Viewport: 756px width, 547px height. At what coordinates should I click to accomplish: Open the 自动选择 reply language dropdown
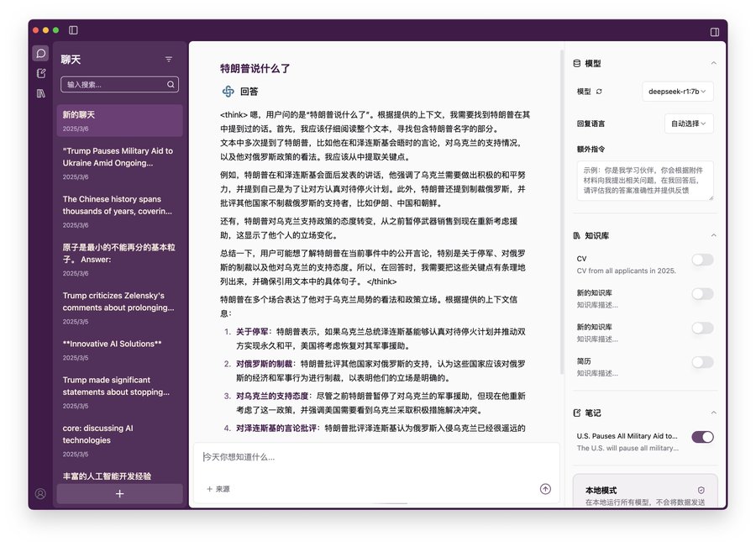[x=688, y=124]
